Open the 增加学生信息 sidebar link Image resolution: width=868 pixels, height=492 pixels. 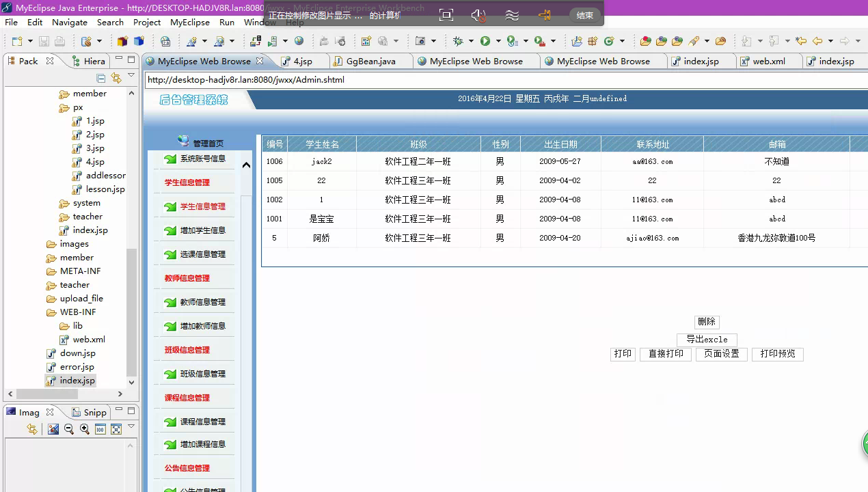[x=202, y=230]
